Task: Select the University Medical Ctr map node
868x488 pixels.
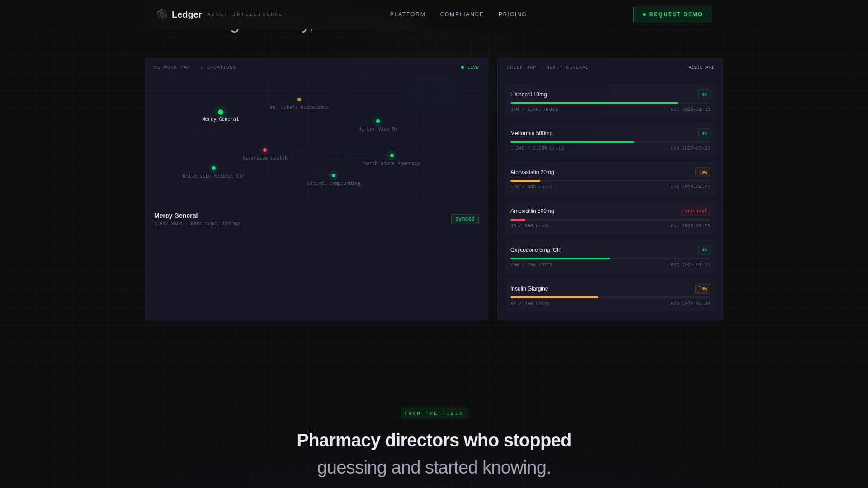Action: [x=214, y=168]
